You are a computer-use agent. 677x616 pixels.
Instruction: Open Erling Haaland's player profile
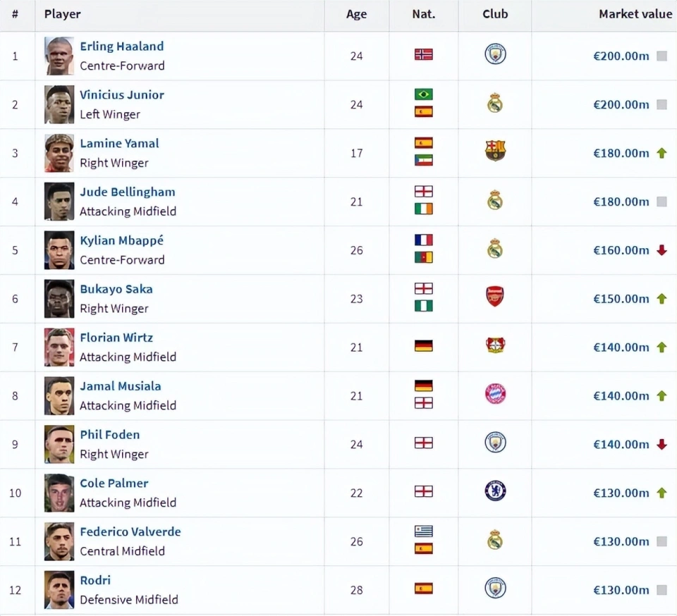pos(121,47)
